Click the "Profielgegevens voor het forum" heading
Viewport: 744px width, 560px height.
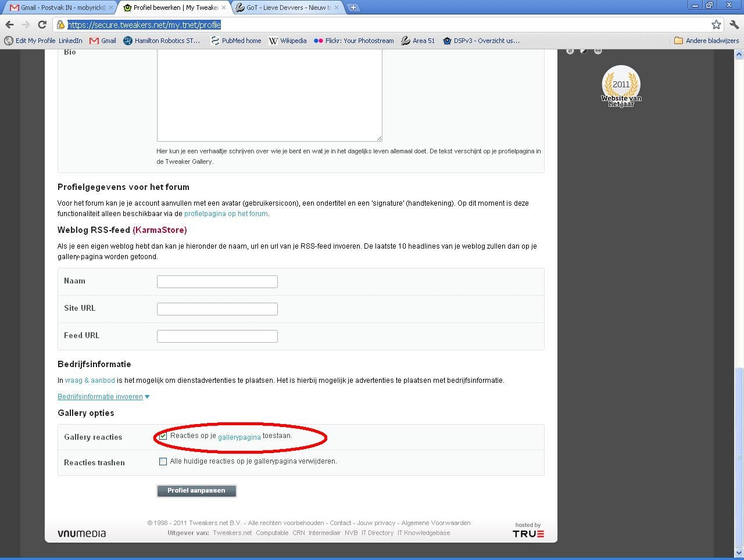click(123, 187)
